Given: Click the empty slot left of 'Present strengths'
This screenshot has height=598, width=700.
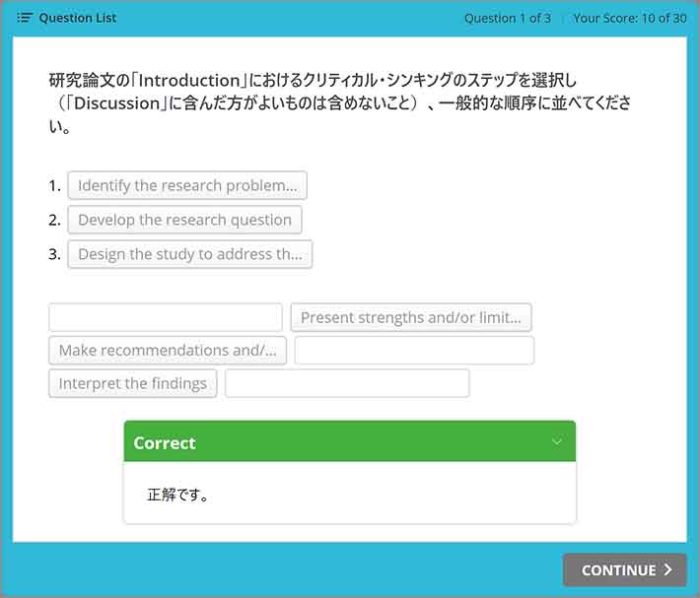Looking at the screenshot, I should click(x=166, y=317).
